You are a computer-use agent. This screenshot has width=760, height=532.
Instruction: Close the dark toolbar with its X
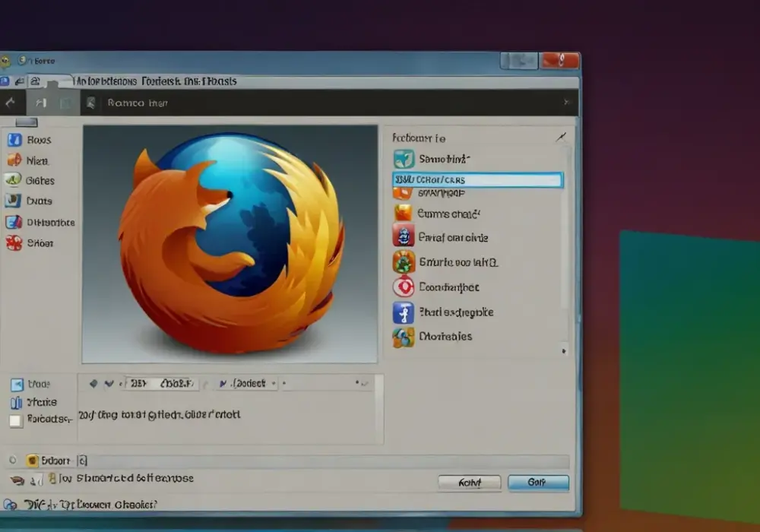tap(566, 102)
